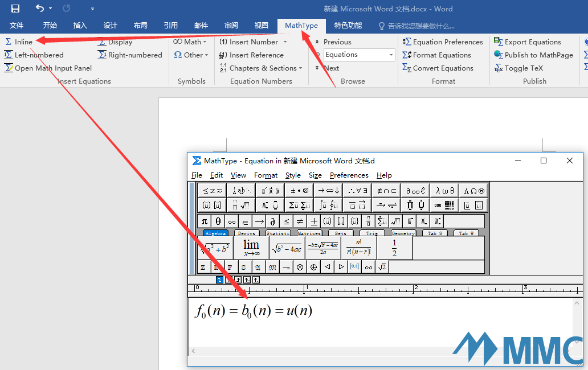Open the 特色功能 ribbon tab
This screenshot has width=588, height=370.
348,26
